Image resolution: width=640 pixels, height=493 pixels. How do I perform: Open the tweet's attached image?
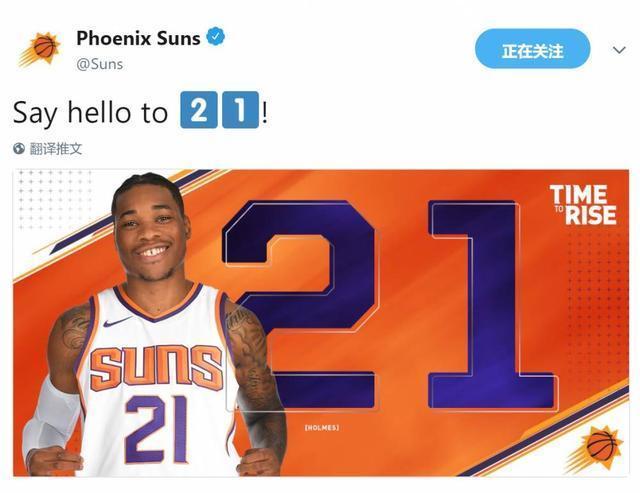click(x=321, y=322)
